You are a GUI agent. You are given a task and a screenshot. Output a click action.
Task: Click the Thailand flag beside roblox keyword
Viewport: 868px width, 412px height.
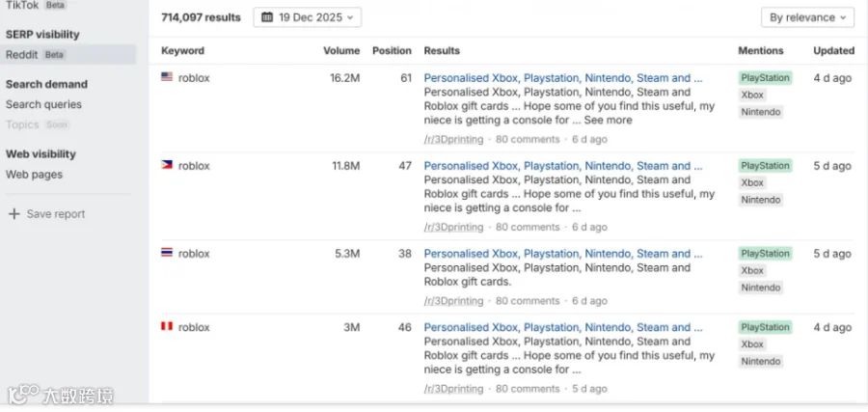(x=167, y=253)
